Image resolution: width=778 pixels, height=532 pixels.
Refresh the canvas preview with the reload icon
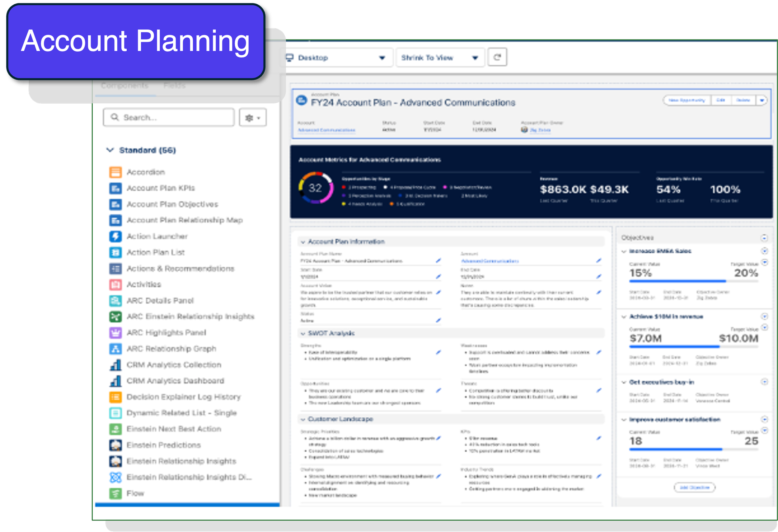[497, 57]
